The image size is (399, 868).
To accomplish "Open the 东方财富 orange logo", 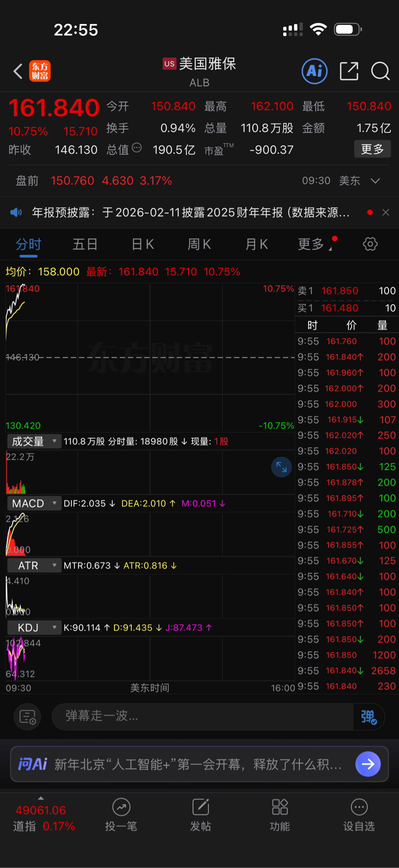I will [40, 71].
